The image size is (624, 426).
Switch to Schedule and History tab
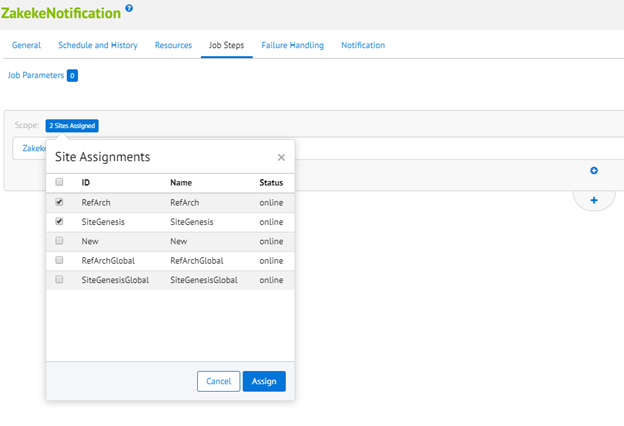point(98,45)
